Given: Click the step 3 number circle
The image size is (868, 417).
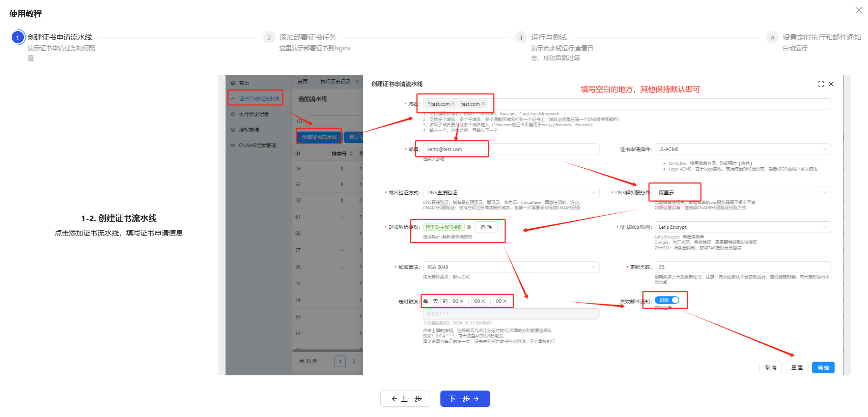Looking at the screenshot, I should point(520,38).
